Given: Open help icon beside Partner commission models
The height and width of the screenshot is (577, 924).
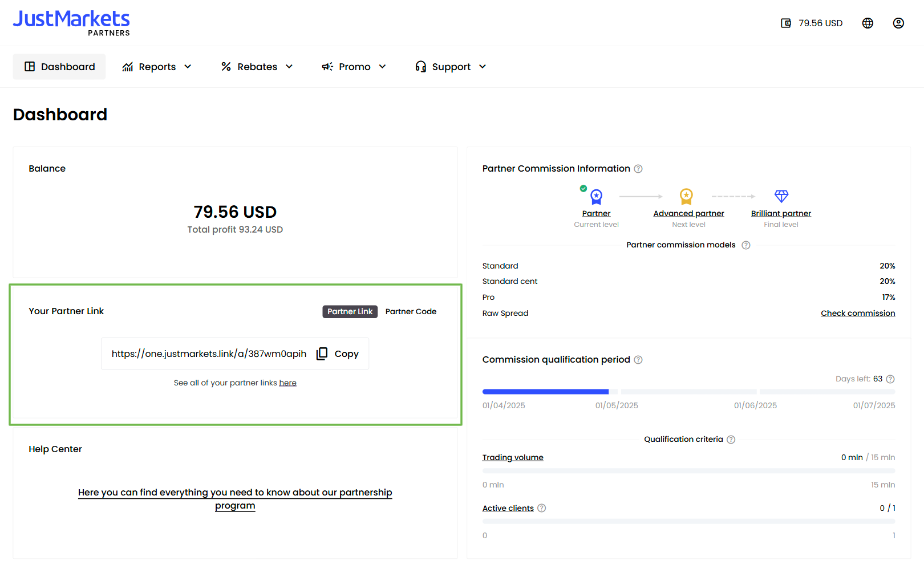Looking at the screenshot, I should click(746, 245).
